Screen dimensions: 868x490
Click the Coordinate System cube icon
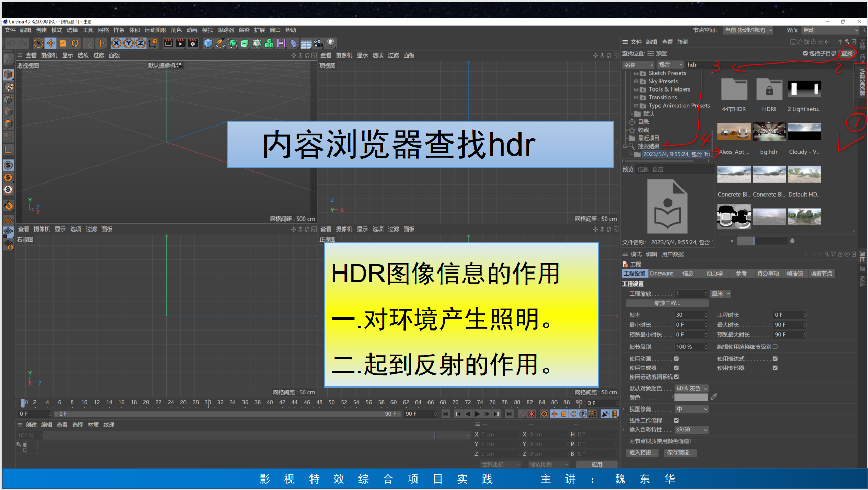tap(153, 43)
